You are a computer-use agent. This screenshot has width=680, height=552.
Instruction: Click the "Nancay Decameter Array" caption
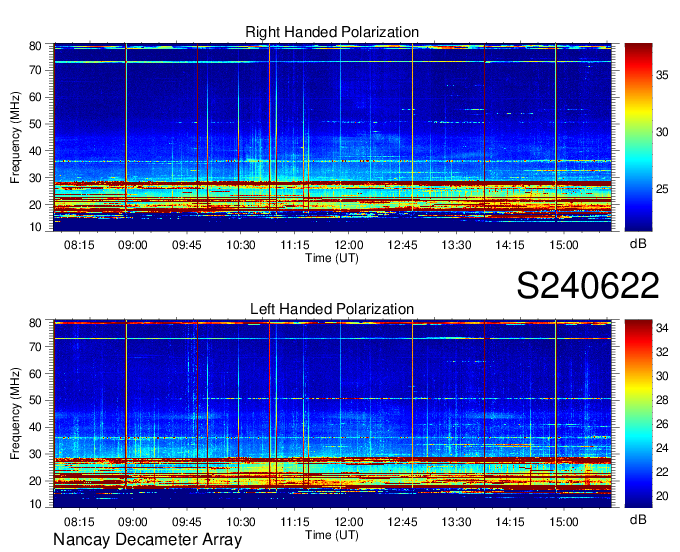tap(147, 540)
